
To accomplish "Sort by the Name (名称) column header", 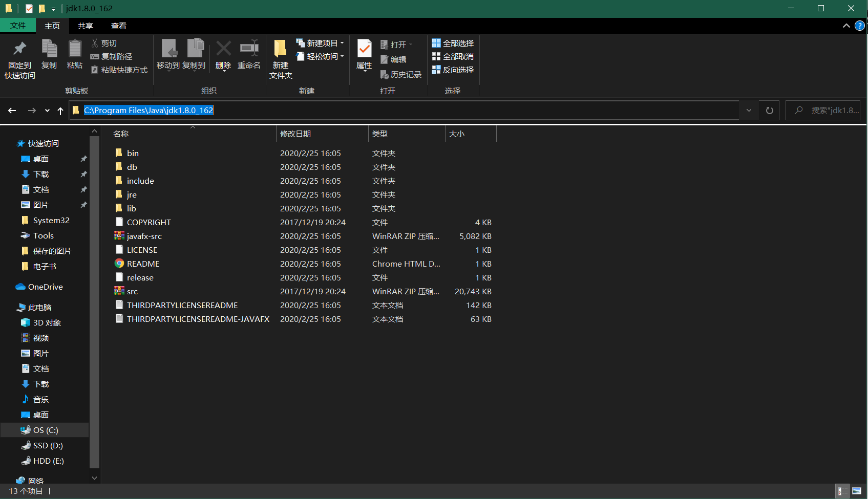I will click(x=193, y=134).
